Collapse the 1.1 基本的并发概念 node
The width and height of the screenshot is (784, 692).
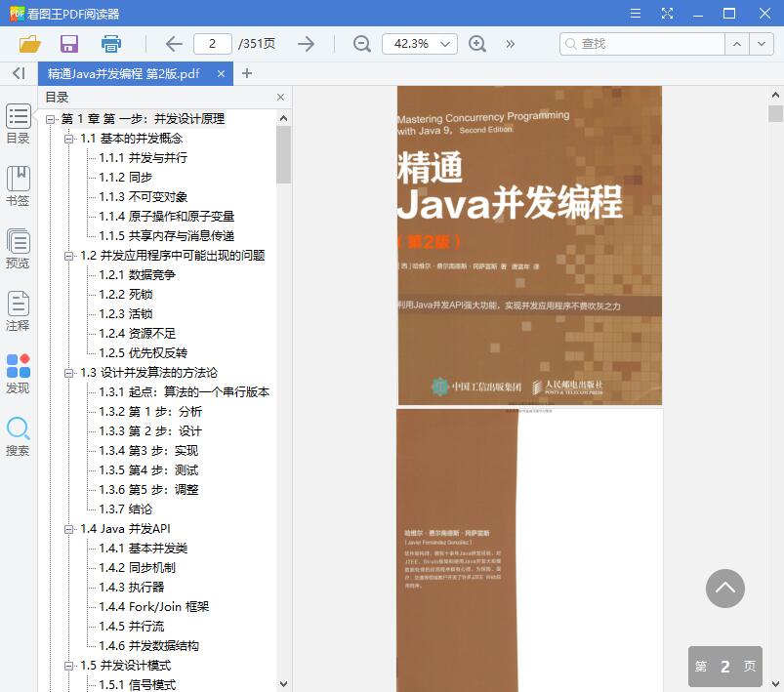(68, 139)
